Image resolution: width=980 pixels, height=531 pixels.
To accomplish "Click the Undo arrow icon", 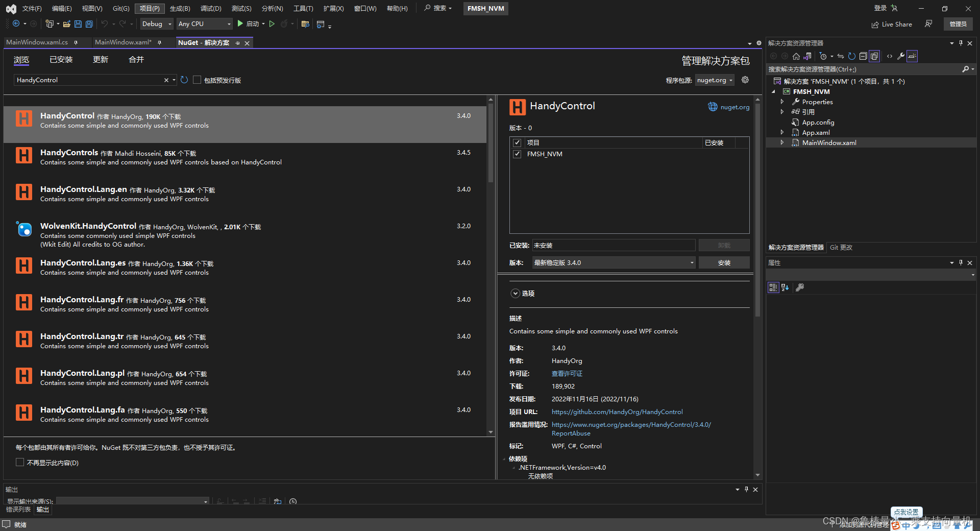I will pos(104,23).
